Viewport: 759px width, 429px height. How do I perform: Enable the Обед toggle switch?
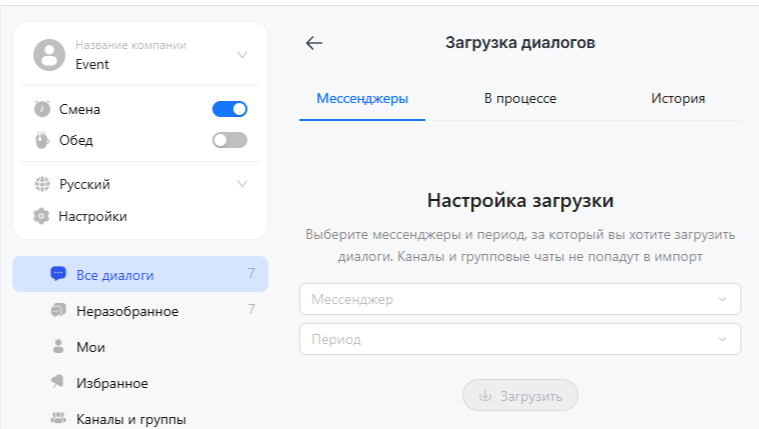[229, 141]
